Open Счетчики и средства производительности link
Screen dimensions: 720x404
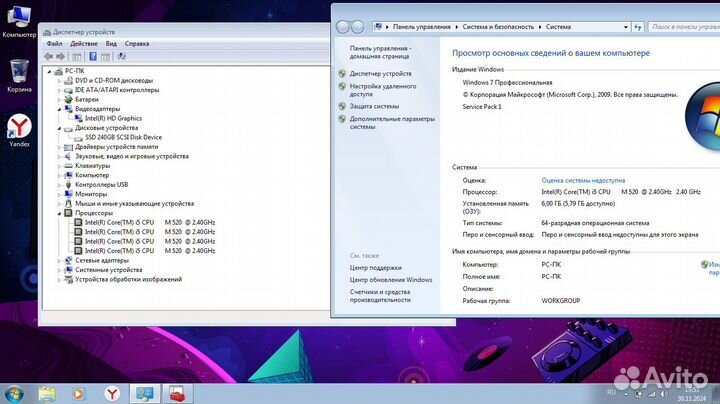(380, 296)
